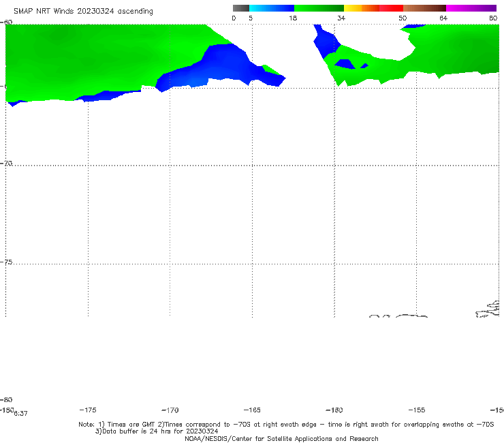Click the '18' label under the color bar
The height and width of the screenshot is (443, 504).
pyautogui.click(x=293, y=18)
